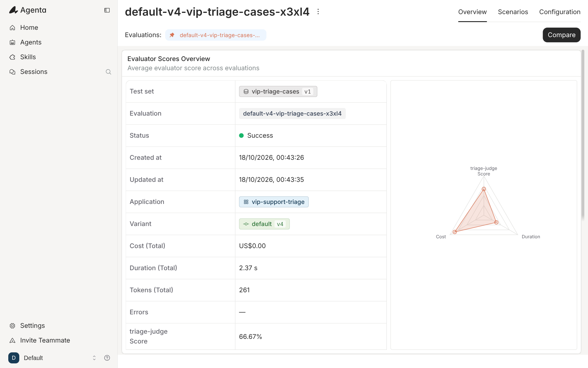This screenshot has width=588, height=368.
Task: Click the default-v4-vip-triage-cases-x3xl4 evaluation name cell
Action: [x=292, y=113]
